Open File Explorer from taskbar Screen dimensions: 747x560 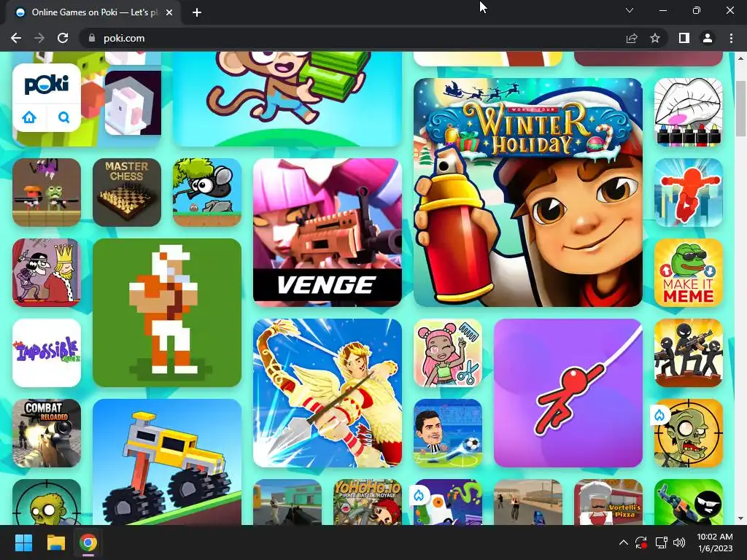click(55, 542)
